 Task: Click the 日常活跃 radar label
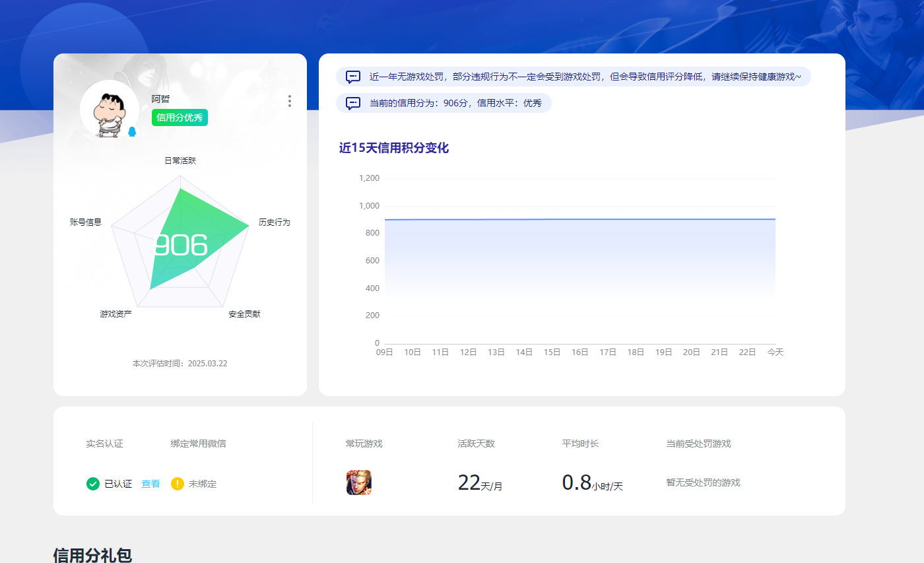[180, 160]
